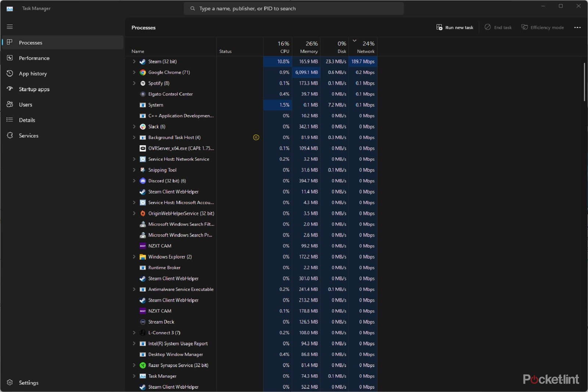This screenshot has height=392, width=588.
Task: Open the Services page
Action: click(63, 135)
